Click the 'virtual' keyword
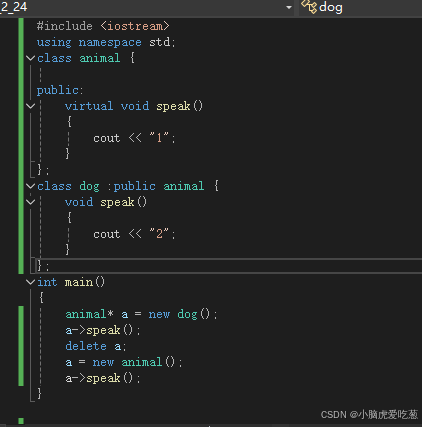The width and height of the screenshot is (422, 427). pyautogui.click(x=89, y=106)
